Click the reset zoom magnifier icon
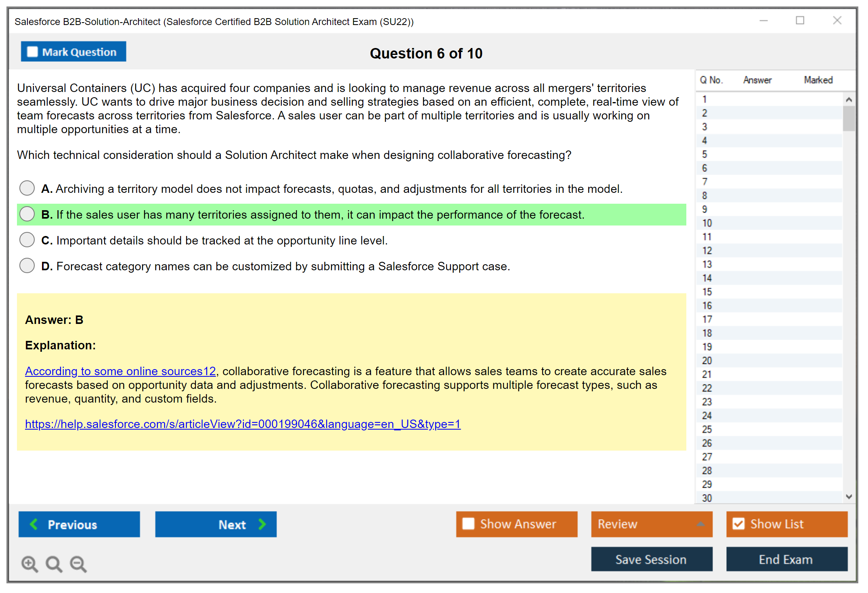 [x=54, y=564]
